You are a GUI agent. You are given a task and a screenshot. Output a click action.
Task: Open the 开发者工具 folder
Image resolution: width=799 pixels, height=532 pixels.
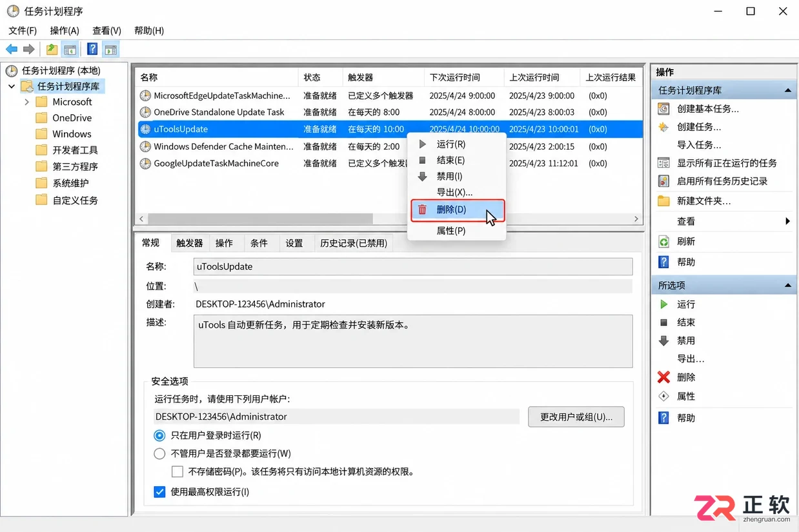tap(75, 150)
